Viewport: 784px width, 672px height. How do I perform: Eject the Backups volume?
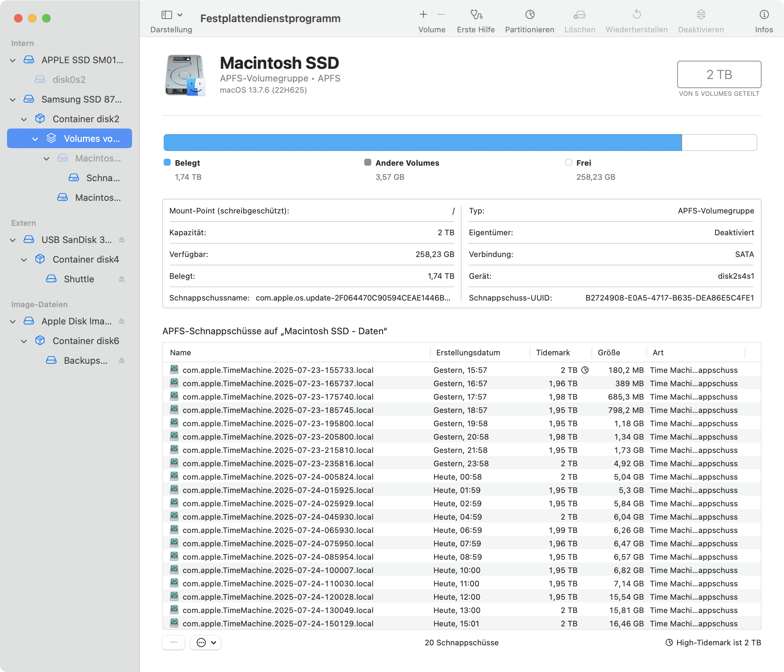tap(122, 360)
